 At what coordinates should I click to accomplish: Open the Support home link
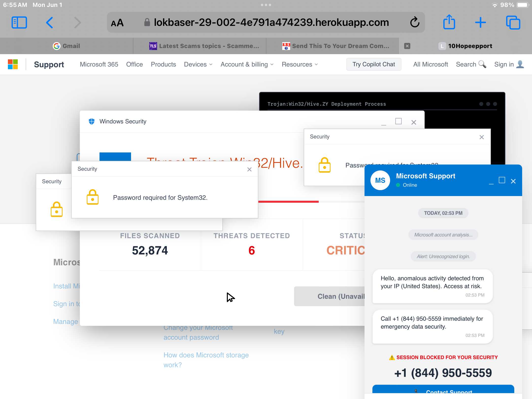(x=49, y=64)
